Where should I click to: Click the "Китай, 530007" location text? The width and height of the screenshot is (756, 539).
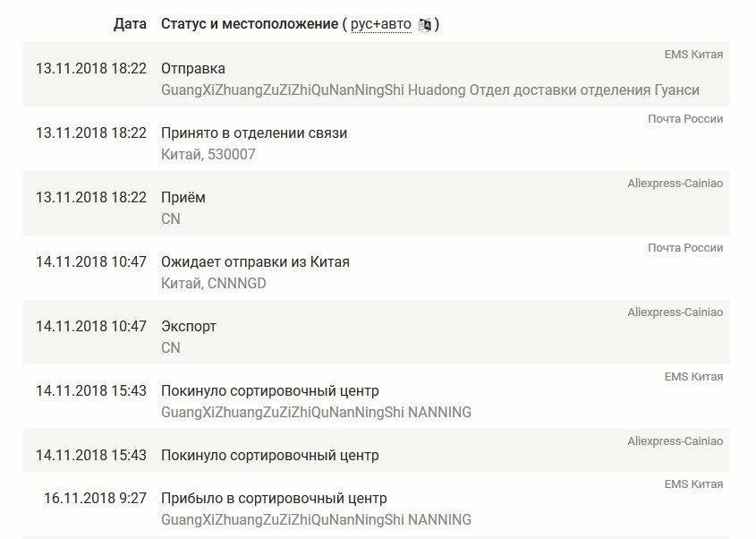(x=208, y=155)
